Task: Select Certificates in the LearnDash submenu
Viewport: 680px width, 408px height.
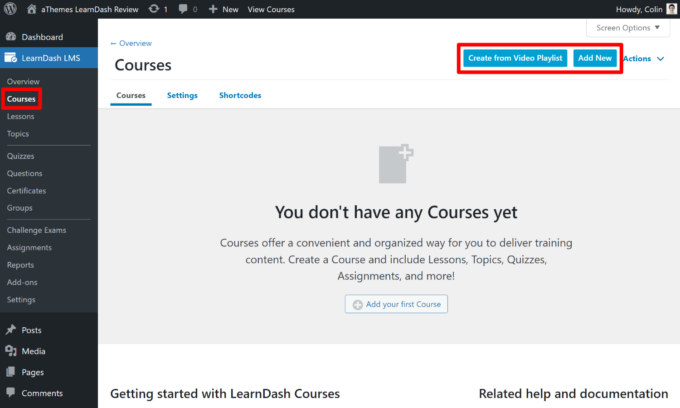Action: (26, 191)
